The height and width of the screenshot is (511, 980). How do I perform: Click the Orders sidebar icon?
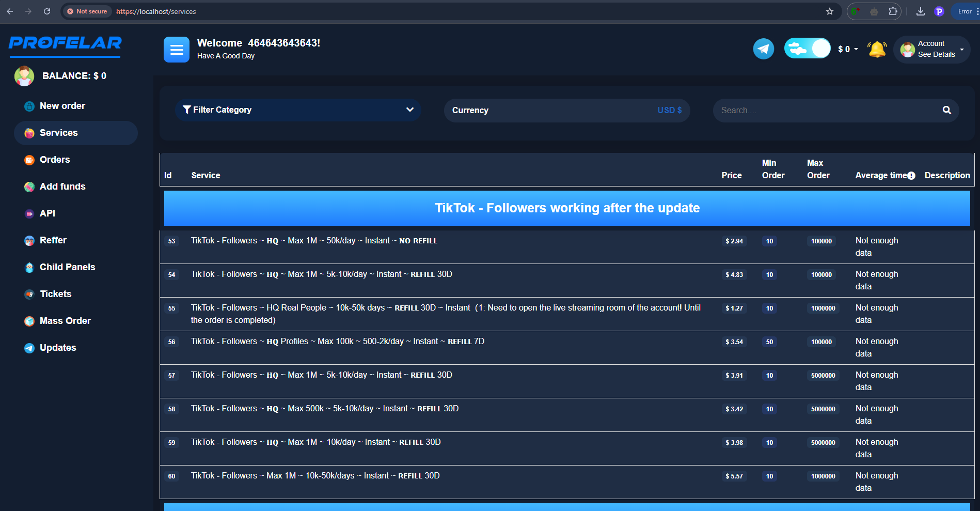pyautogui.click(x=29, y=160)
